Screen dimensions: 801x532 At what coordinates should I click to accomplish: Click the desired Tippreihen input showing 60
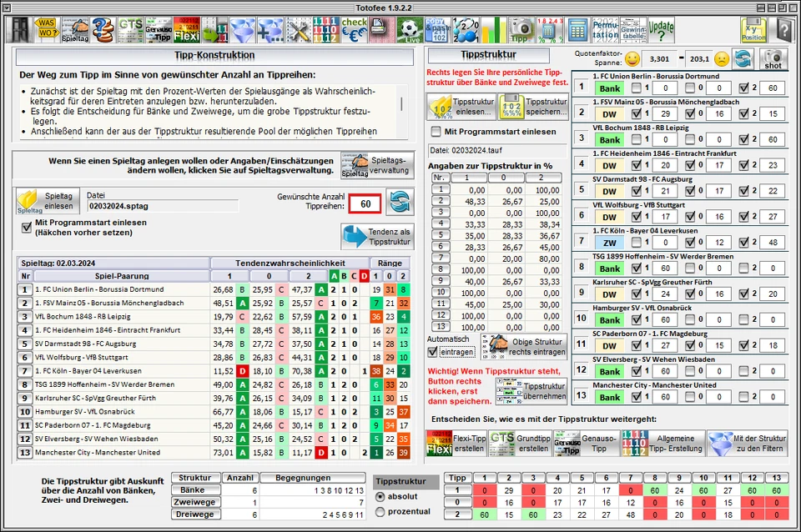(x=365, y=203)
